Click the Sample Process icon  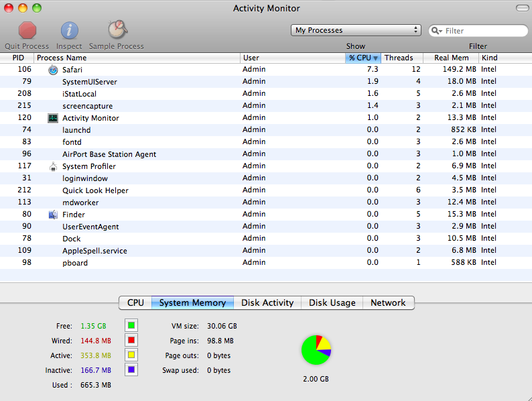pyautogui.click(x=117, y=30)
